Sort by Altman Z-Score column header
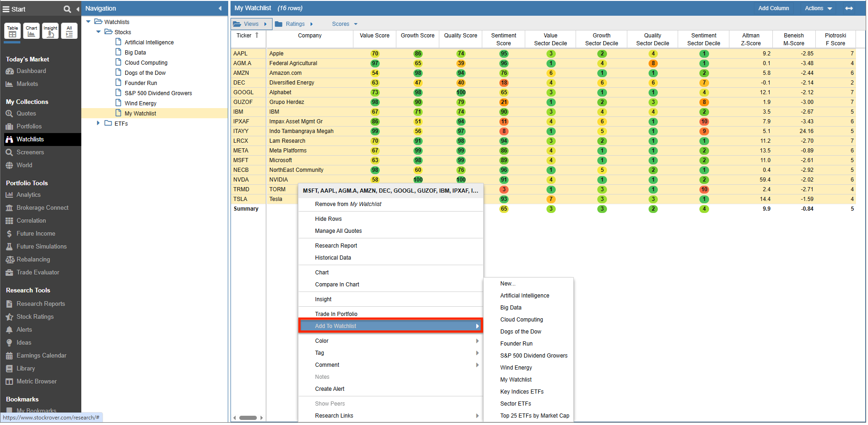This screenshot has width=868, height=425. pos(751,39)
